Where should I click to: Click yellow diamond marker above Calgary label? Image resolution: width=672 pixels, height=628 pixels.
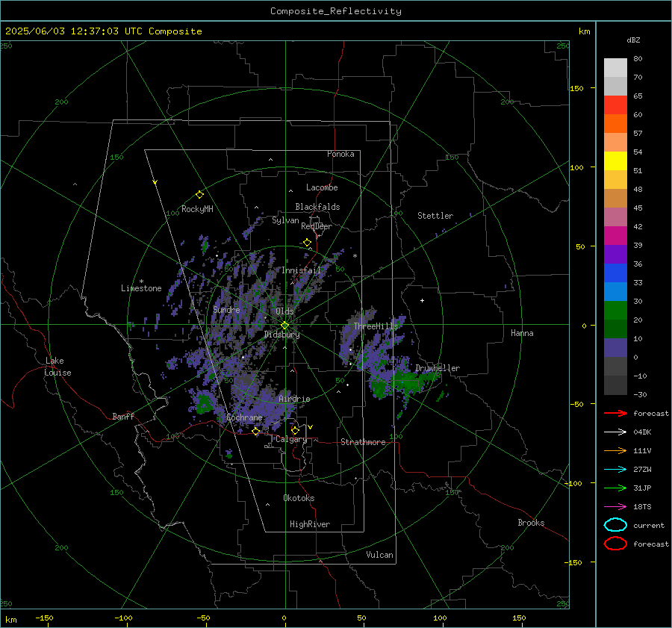(295, 430)
